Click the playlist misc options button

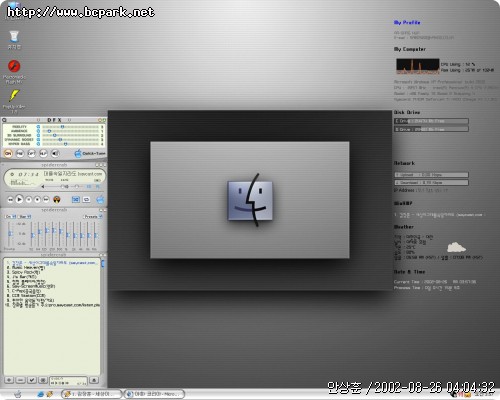43,380
